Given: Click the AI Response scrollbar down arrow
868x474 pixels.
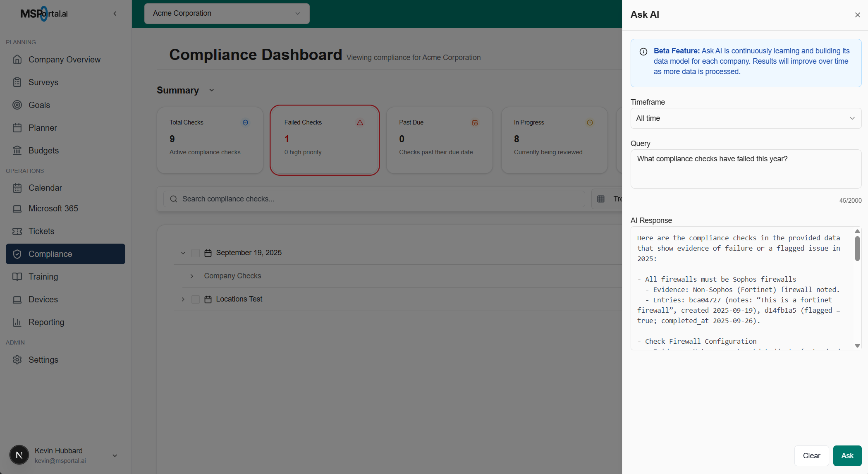Looking at the screenshot, I should 857,346.
